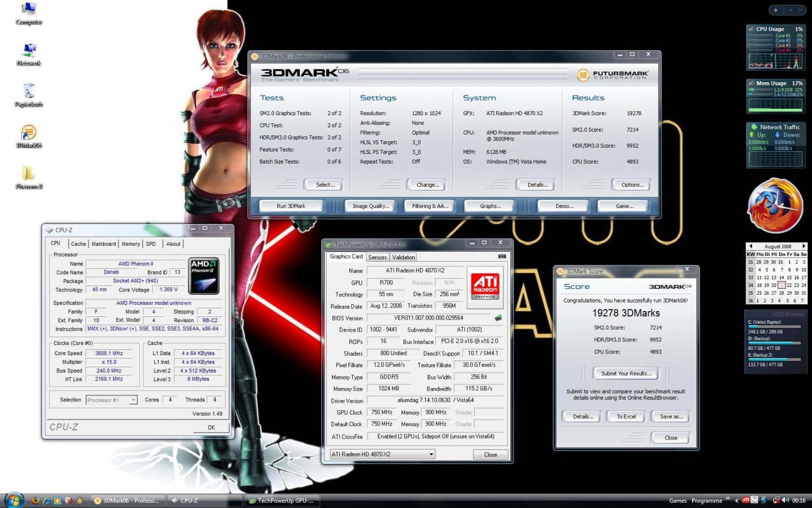Open the Programme taskbar toolbar
The image size is (812, 508).
(x=706, y=501)
